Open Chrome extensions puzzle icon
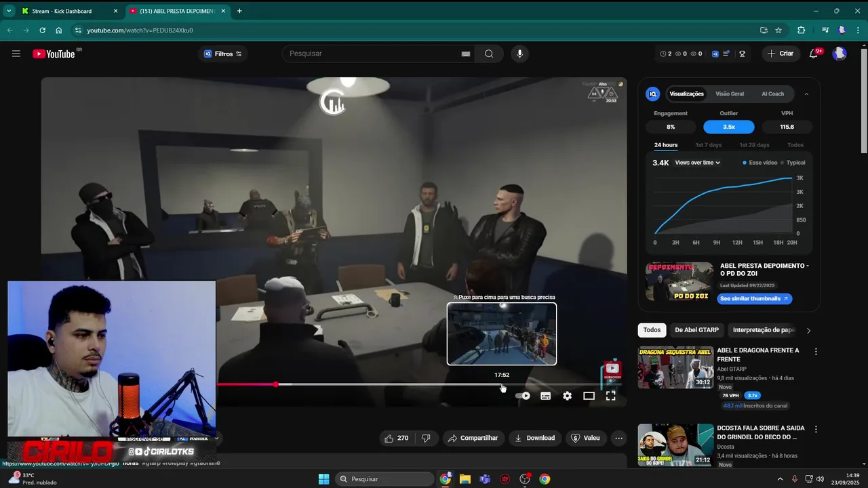 [x=801, y=30]
